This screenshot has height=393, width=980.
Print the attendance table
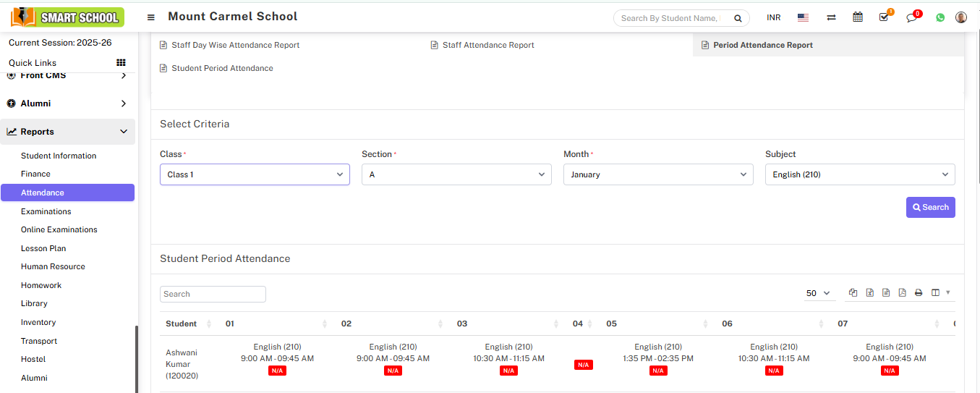[x=919, y=293]
